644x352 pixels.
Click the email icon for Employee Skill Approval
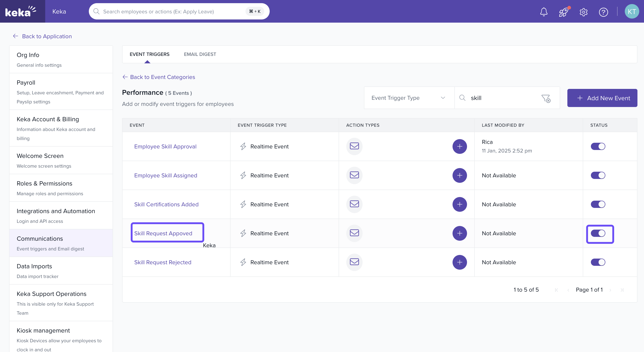pyautogui.click(x=354, y=146)
